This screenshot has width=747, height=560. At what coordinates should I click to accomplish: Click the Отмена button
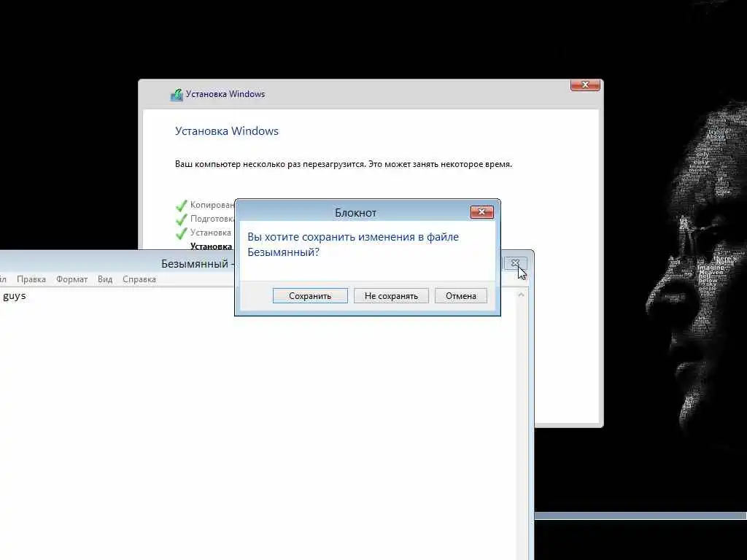461,296
